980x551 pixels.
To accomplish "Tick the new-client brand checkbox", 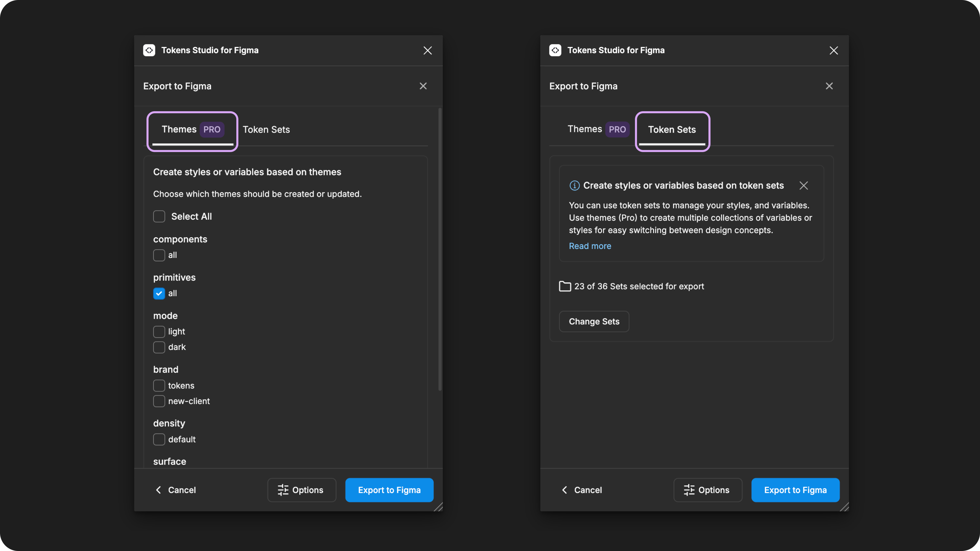I will pos(159,401).
